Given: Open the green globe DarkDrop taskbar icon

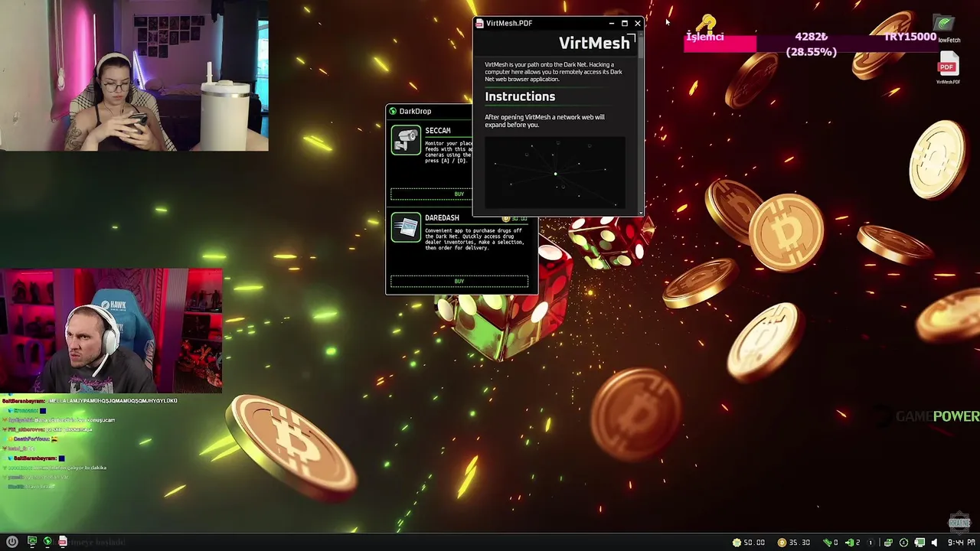Looking at the screenshot, I should tap(47, 542).
